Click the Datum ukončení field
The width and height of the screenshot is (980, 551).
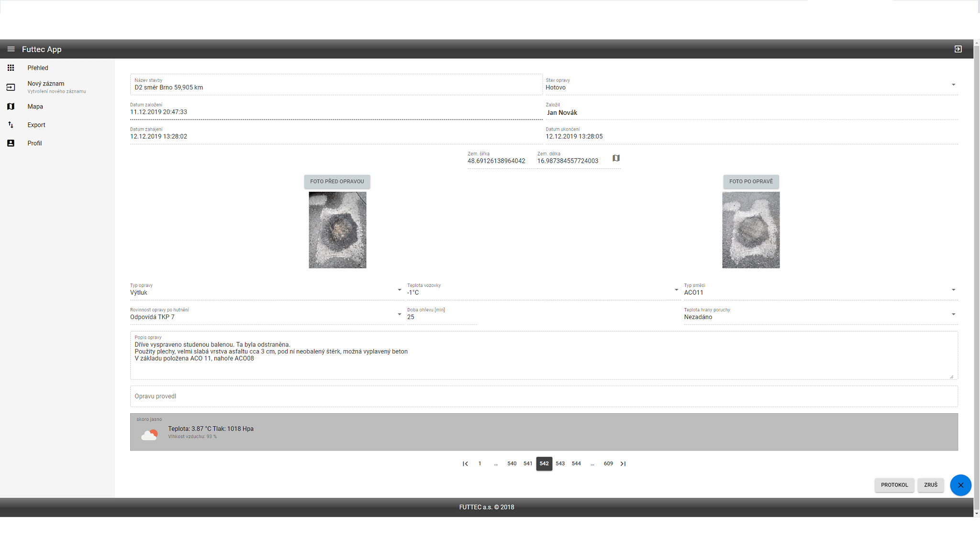[x=752, y=134]
